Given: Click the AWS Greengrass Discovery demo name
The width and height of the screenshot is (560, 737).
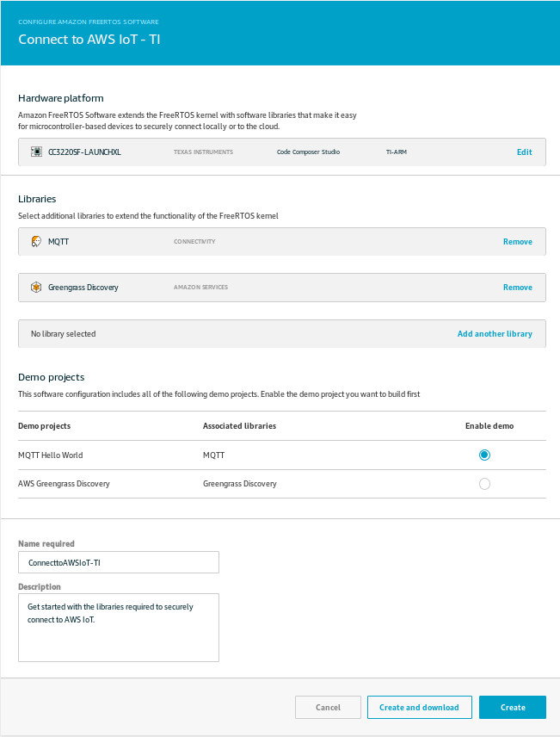Looking at the screenshot, I should coord(64,484).
